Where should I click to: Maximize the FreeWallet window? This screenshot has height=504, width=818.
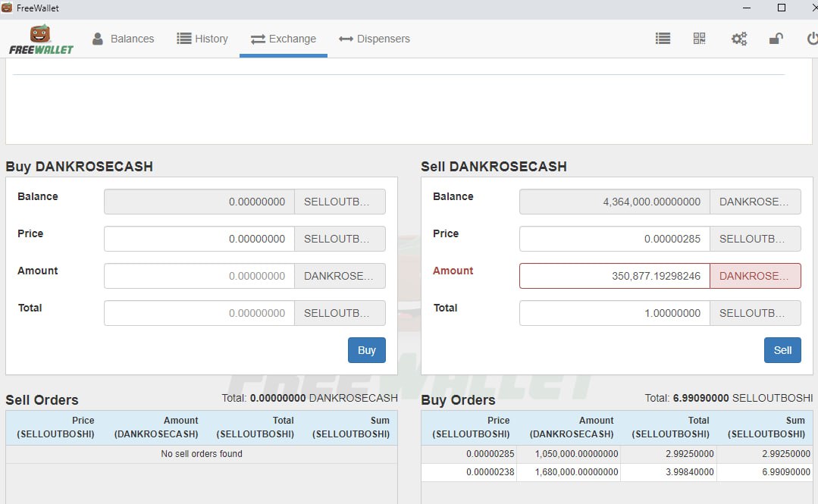782,8
